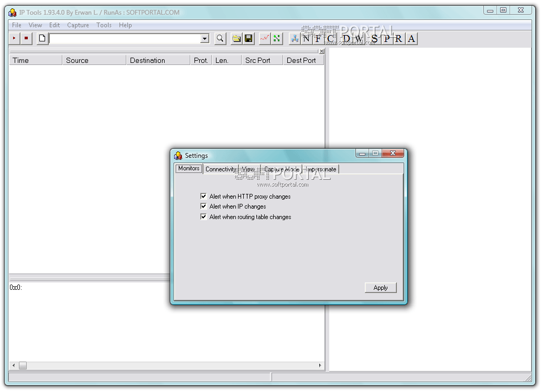Open the red line graph icon

pos(265,38)
